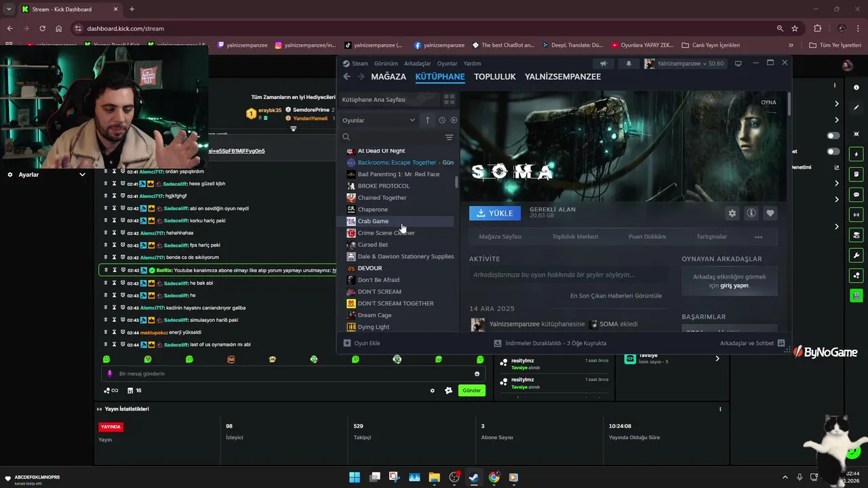
Task: Click Kick sidebar chat bubble icon
Action: [856, 195]
